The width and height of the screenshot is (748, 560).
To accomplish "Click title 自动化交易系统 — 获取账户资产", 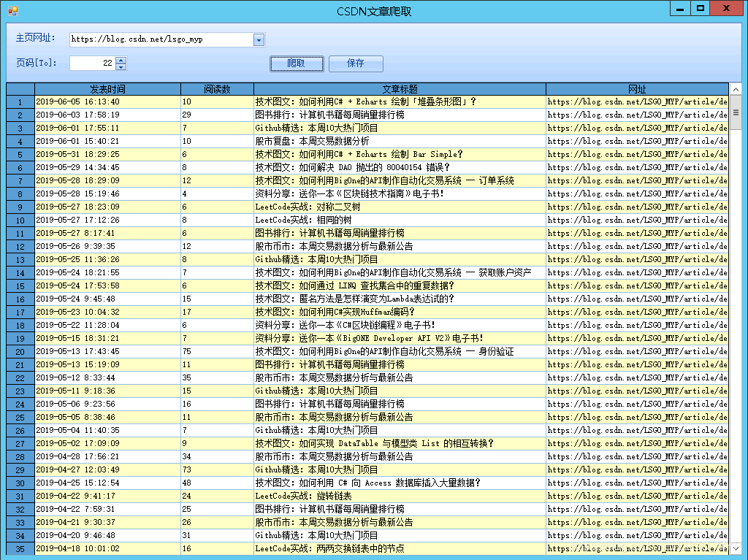I will (x=400, y=272).
